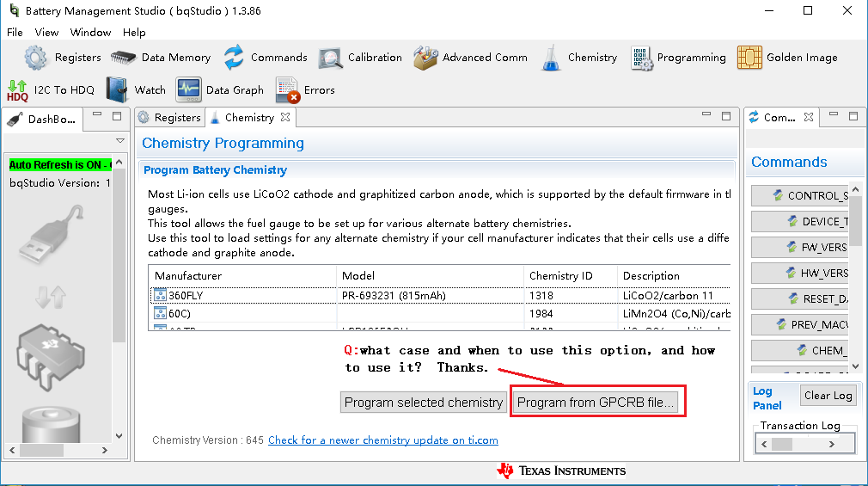This screenshot has width=868, height=486.
Task: Open the Data Memory chip icon
Action: (123, 58)
